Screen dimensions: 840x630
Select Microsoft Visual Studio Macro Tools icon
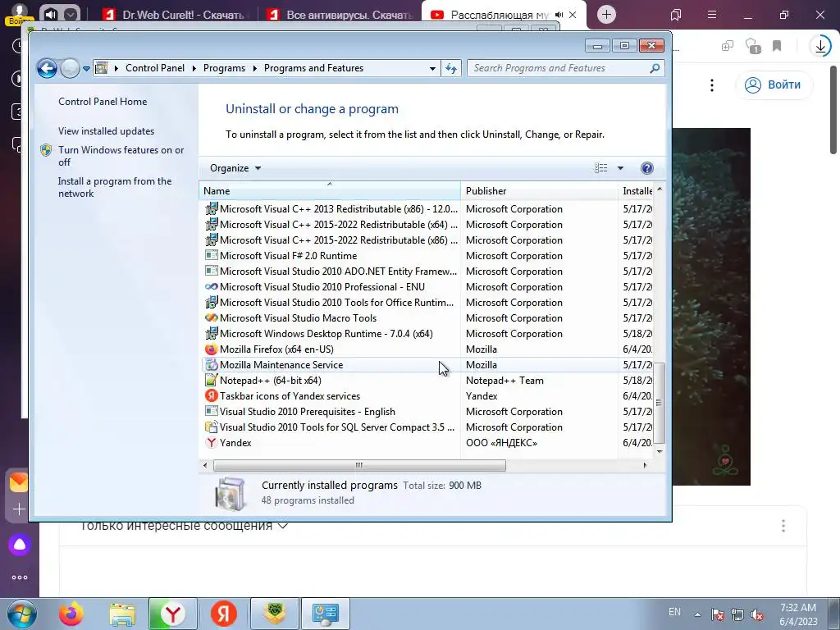click(212, 317)
